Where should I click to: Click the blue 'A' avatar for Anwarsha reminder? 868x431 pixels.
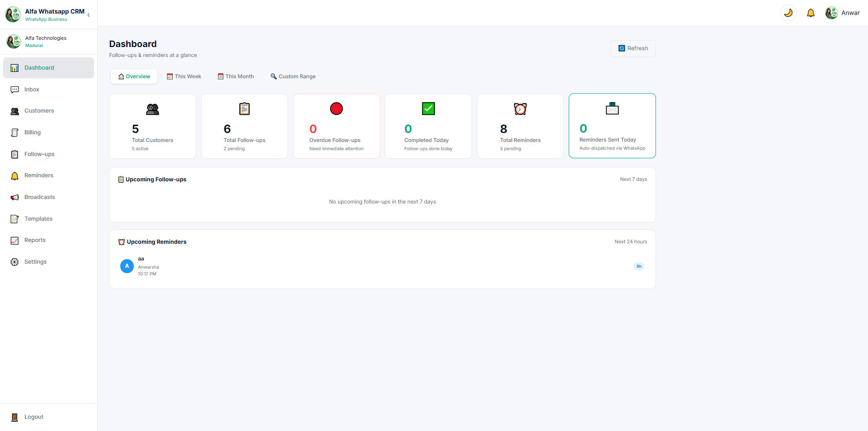click(x=127, y=266)
